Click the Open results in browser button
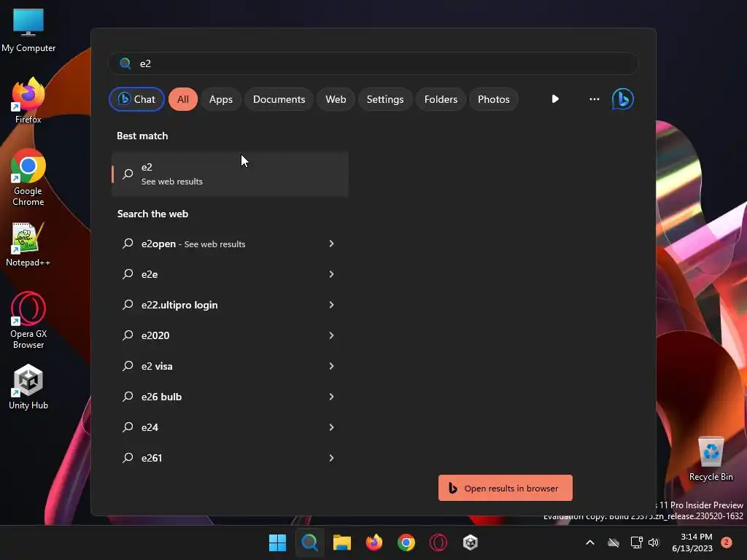This screenshot has width=747, height=560. [x=506, y=488]
